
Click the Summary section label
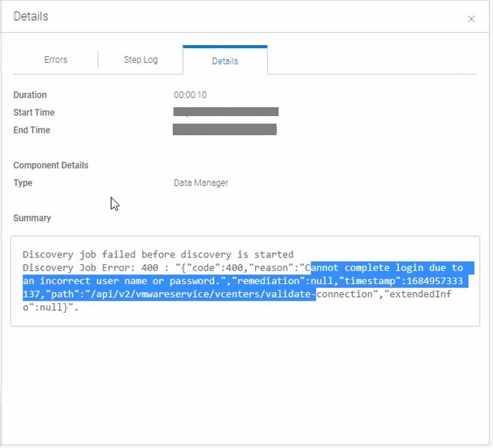click(x=32, y=219)
